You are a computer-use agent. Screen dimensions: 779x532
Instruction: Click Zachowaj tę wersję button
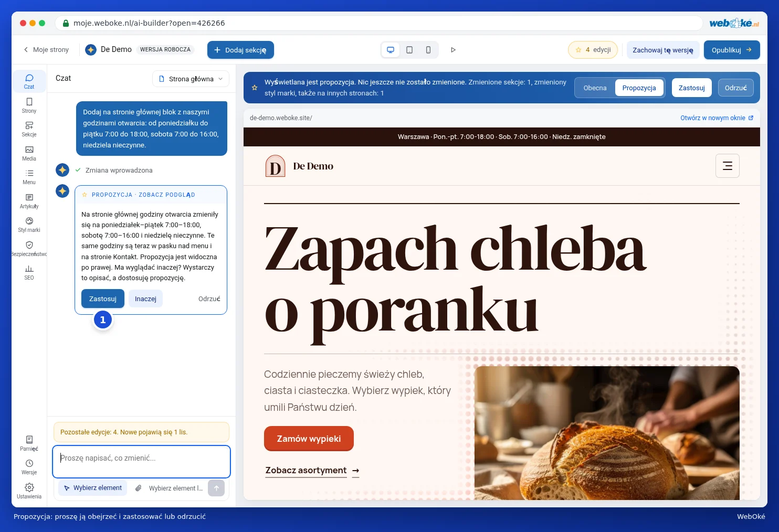(662, 50)
